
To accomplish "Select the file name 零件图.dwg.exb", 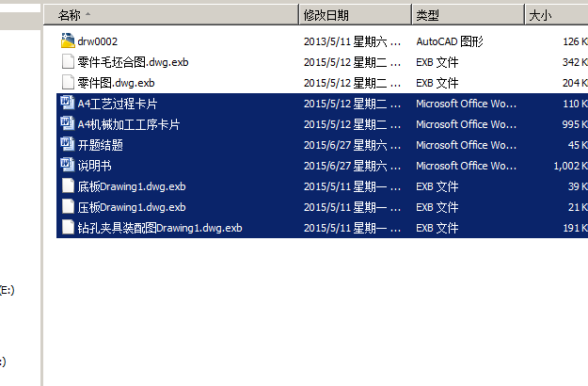I will click(x=117, y=83).
